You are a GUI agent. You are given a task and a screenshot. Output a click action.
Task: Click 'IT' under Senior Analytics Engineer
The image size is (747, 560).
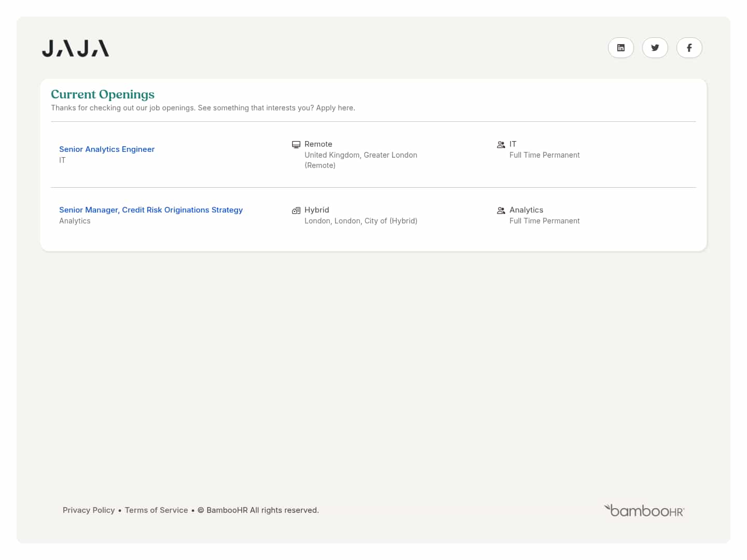(62, 160)
